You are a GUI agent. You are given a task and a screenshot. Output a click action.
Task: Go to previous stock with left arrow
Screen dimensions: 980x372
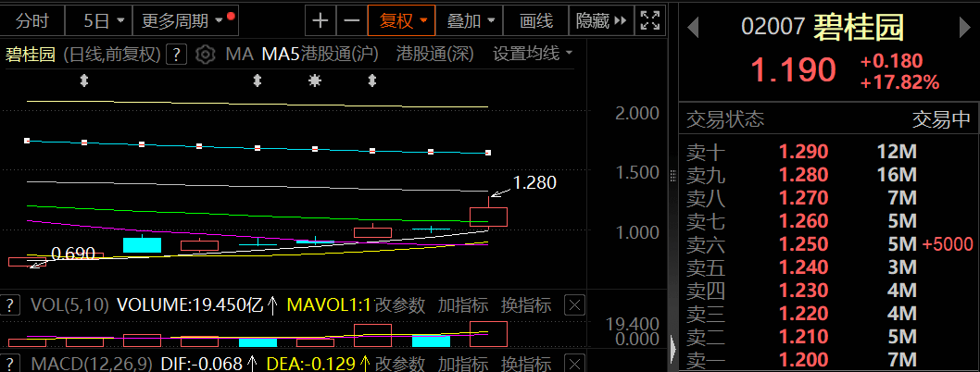[x=692, y=28]
